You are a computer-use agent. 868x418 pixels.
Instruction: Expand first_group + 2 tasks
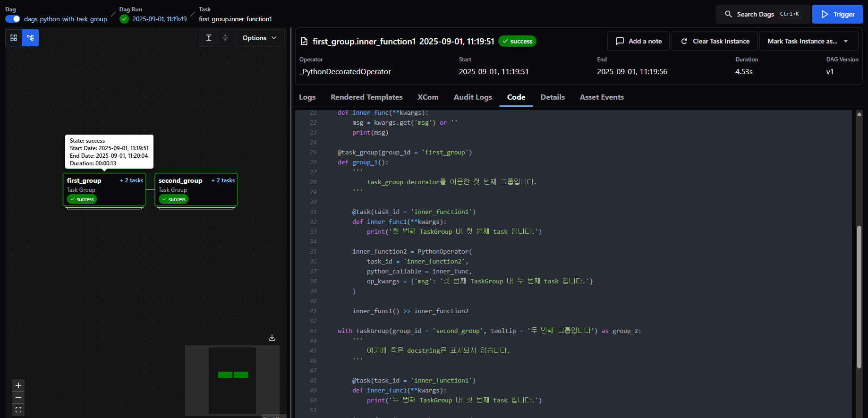pyautogui.click(x=131, y=180)
